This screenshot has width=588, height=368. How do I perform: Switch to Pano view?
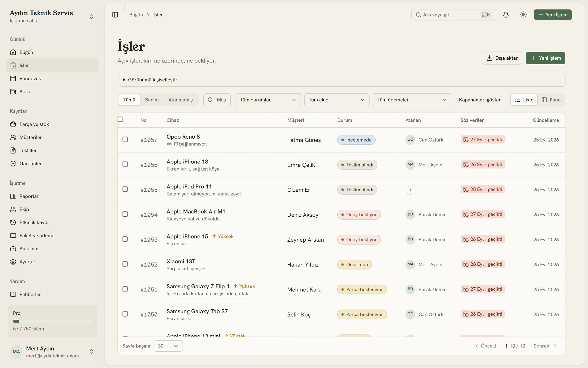(551, 100)
